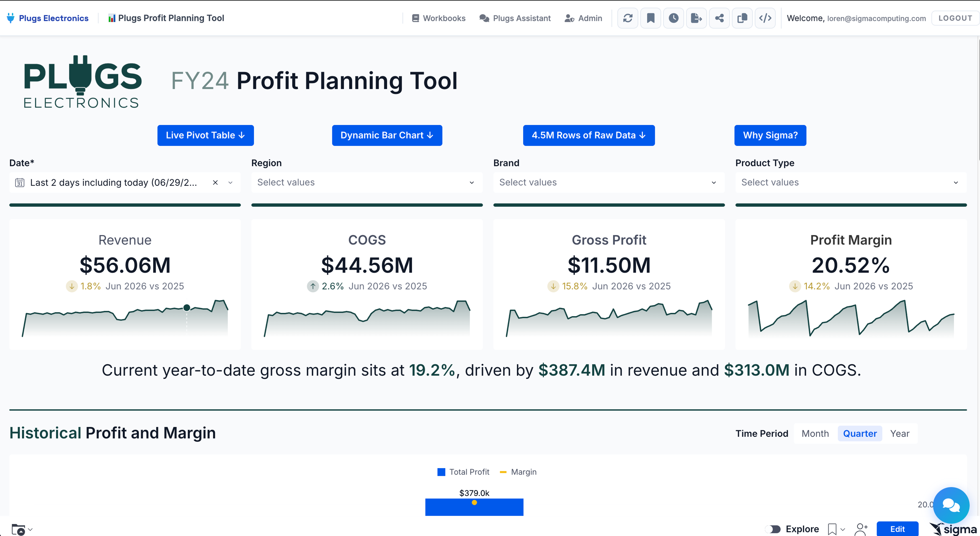Expand the folder menu chevron at bottom left

point(30,529)
